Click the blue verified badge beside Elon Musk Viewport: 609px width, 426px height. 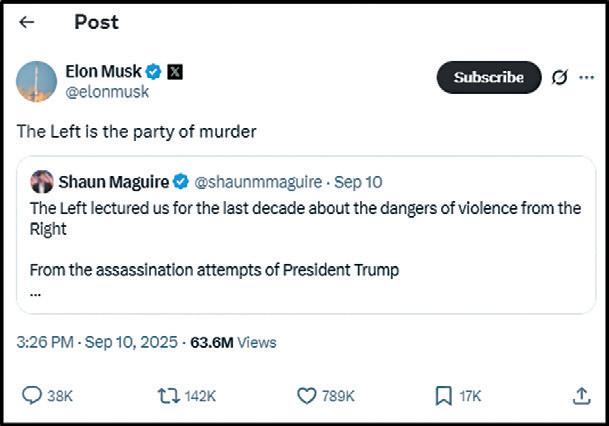pyautogui.click(x=154, y=72)
